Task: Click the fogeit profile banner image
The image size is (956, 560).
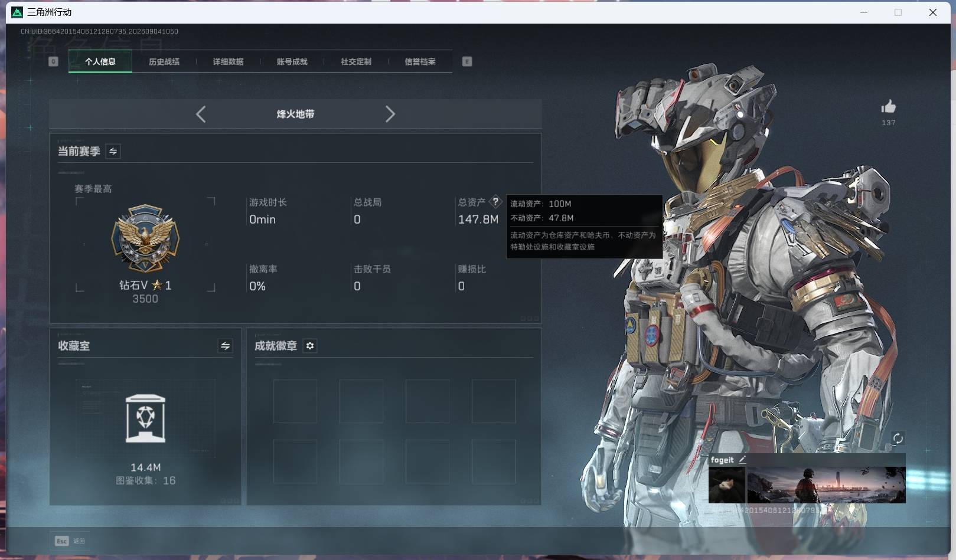Action: (826, 485)
